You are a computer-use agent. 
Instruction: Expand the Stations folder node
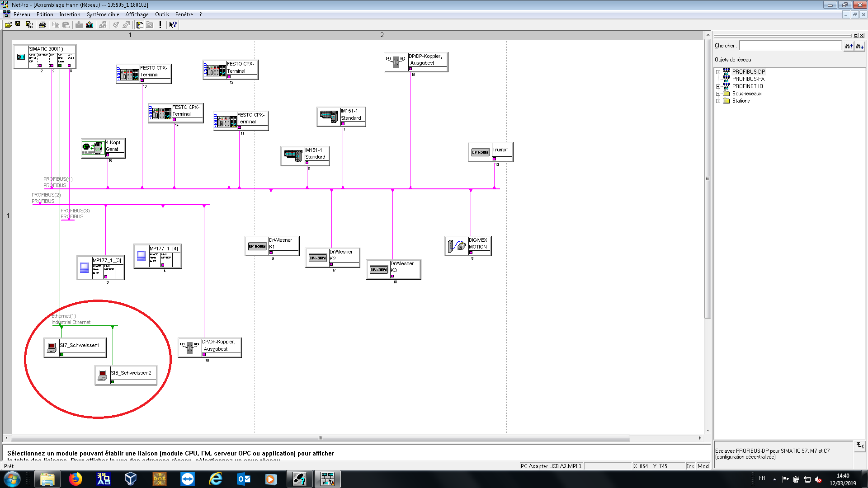point(718,101)
